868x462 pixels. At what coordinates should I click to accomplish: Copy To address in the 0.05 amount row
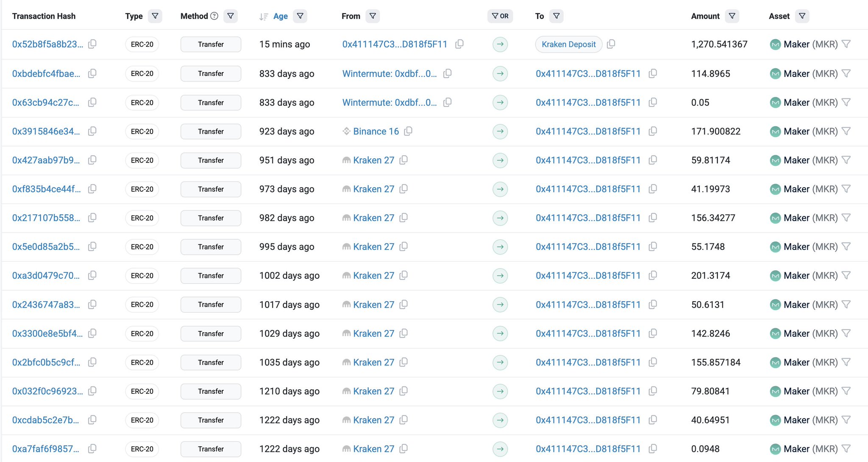(x=653, y=103)
